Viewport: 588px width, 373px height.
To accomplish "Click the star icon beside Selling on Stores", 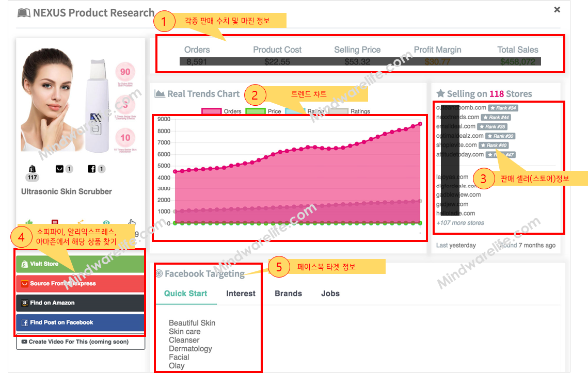I will pyautogui.click(x=441, y=93).
